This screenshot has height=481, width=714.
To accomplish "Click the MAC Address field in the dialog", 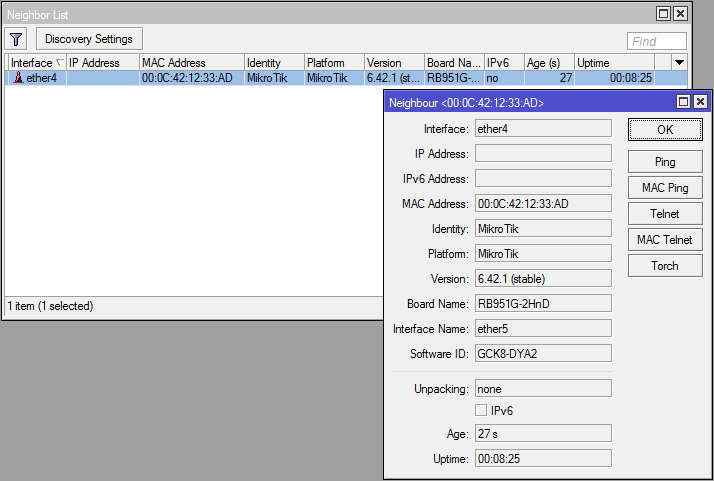I will click(x=543, y=204).
